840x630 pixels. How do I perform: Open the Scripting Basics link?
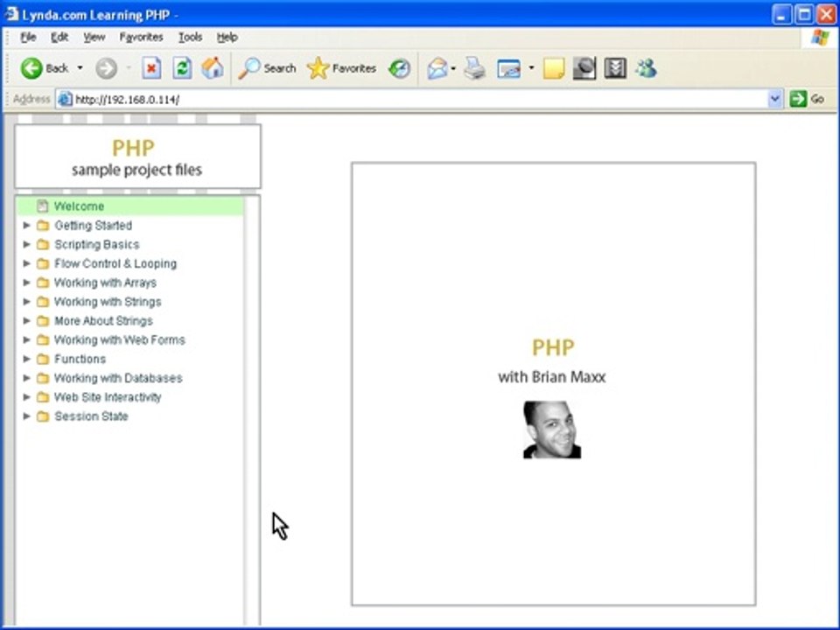[97, 245]
